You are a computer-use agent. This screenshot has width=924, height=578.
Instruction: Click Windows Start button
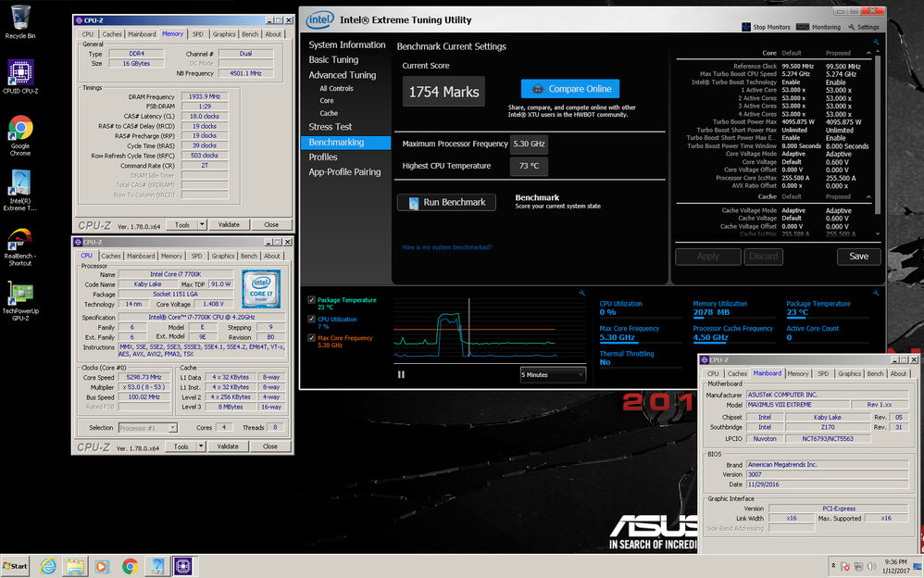click(16, 566)
